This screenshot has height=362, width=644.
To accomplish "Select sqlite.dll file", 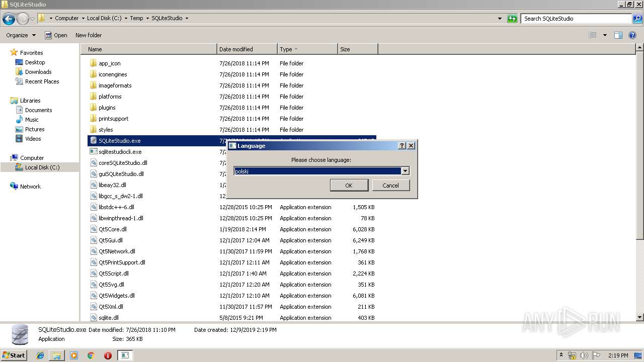I will [x=108, y=318].
